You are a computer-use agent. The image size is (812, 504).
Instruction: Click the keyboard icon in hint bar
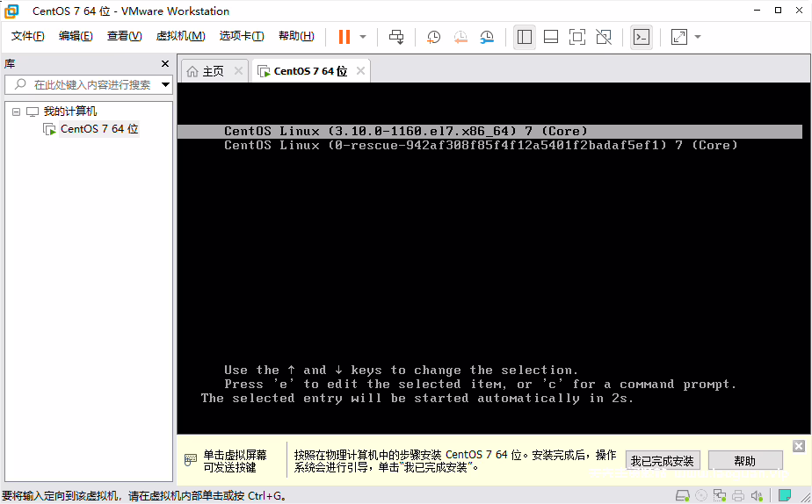pyautogui.click(x=191, y=459)
